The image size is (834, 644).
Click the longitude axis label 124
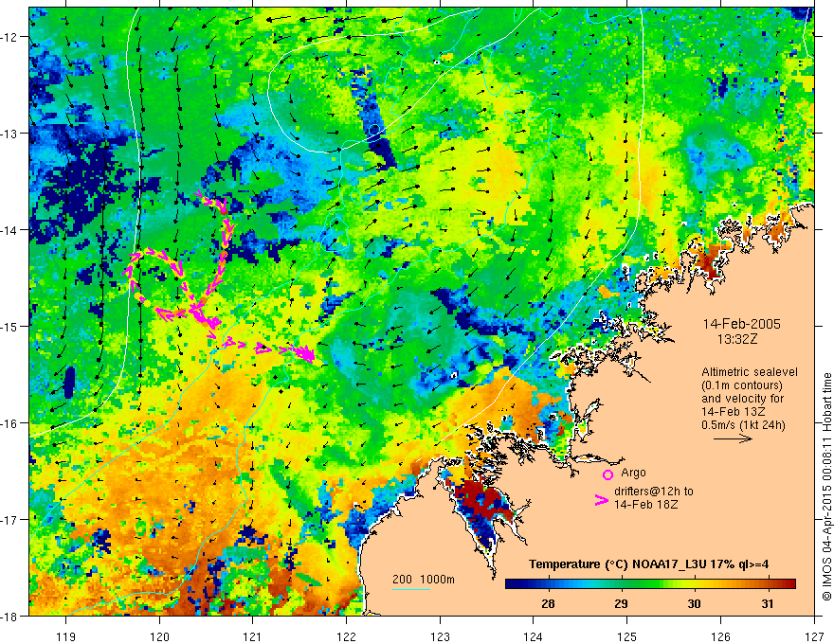pos(534,636)
